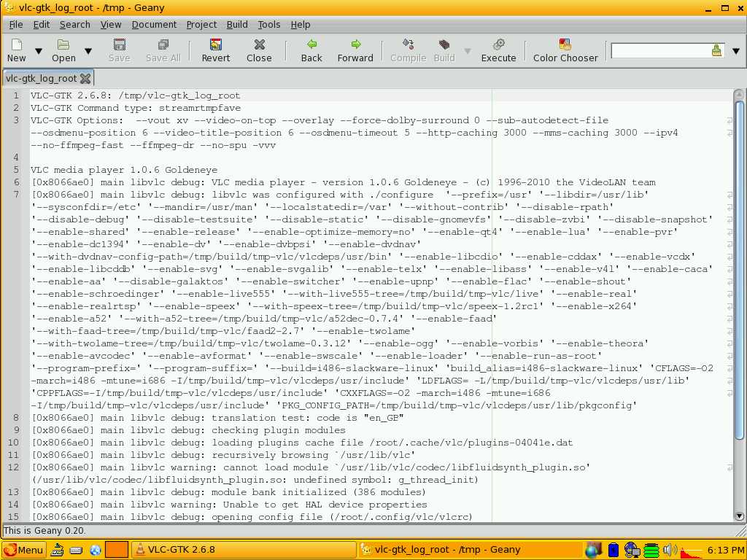Open the Build menu
The width and height of the screenshot is (747, 560).
(237, 24)
